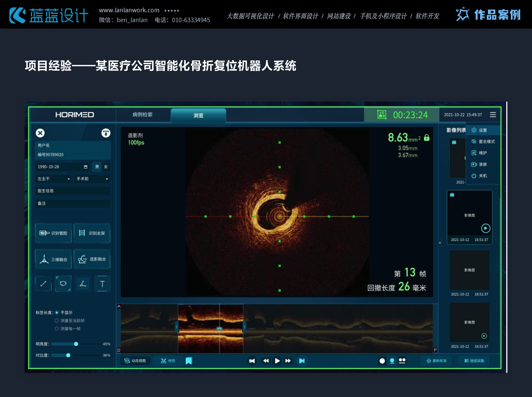This screenshot has width=532, height=397.
Task: Click the 识别支架 stent detection button
Action: (x=92, y=233)
